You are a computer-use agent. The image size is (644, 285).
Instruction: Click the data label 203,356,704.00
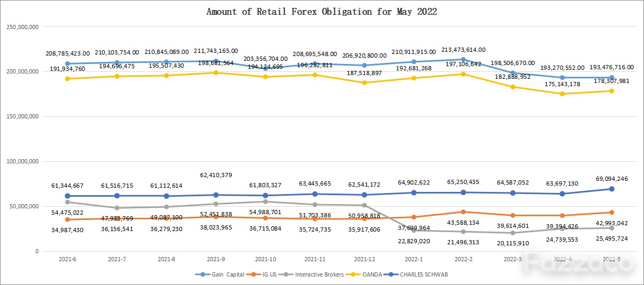[266, 59]
